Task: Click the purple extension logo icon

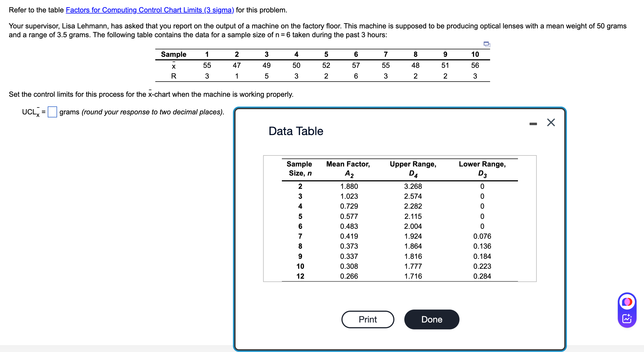Action: point(627,301)
